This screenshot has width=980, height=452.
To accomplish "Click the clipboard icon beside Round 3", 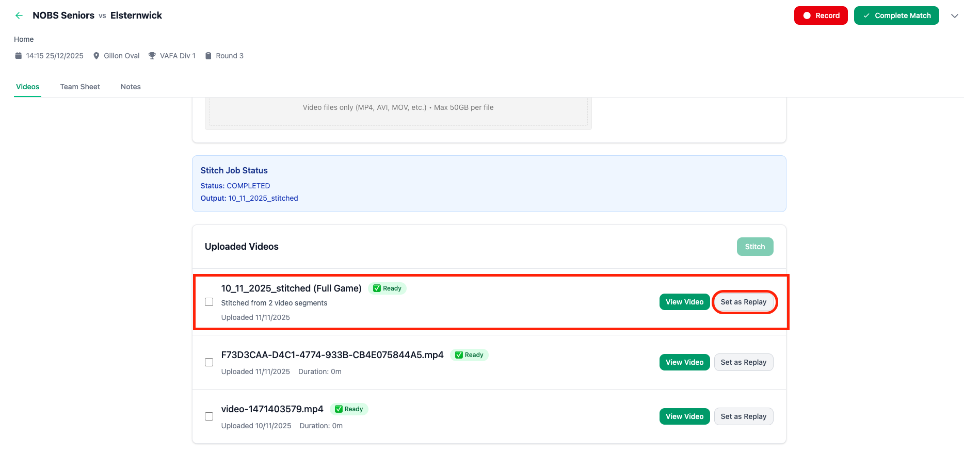I will tap(208, 56).
